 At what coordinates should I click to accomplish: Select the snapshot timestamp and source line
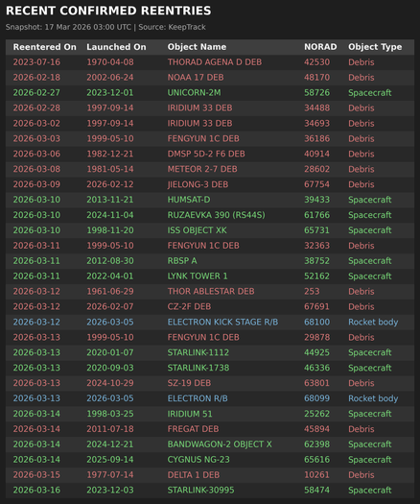[x=105, y=27]
